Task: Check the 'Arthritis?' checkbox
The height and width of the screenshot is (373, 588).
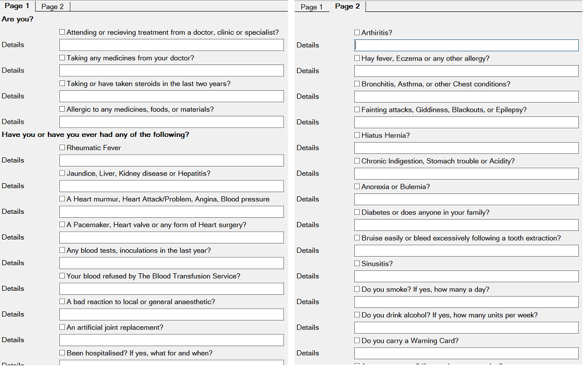Action: pos(357,32)
